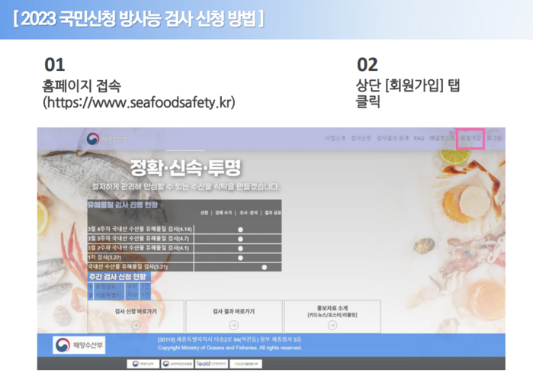Open the last partner banner in the bottom bar
The height and width of the screenshot is (392, 533).
(x=246, y=364)
